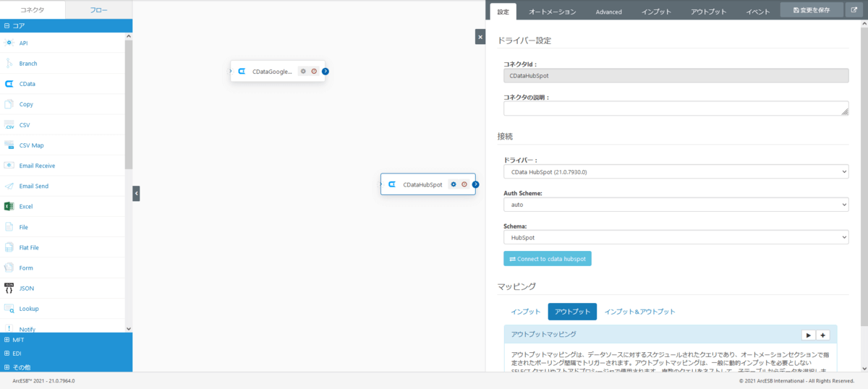
Task: Open connector settings in new window
Action: pyautogui.click(x=854, y=10)
